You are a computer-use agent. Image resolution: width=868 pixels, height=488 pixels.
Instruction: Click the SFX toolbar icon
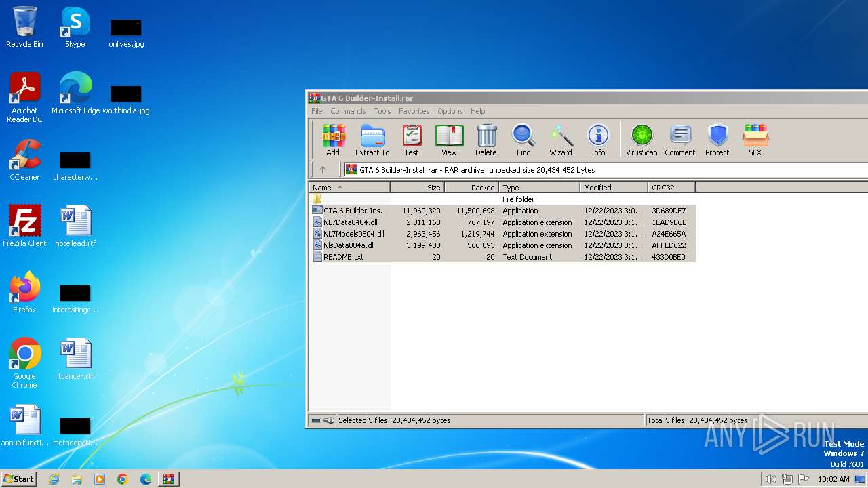pos(755,140)
